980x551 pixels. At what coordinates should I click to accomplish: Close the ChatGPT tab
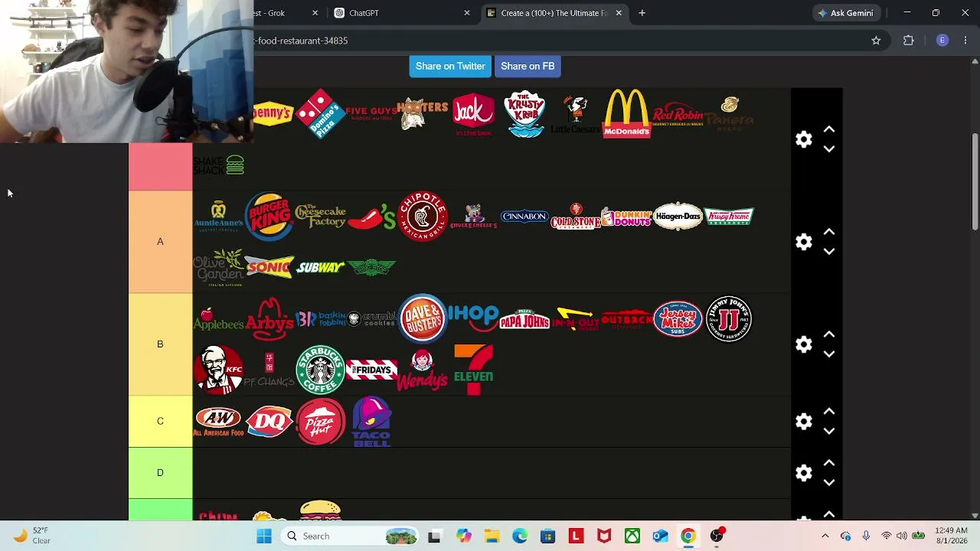(x=467, y=13)
